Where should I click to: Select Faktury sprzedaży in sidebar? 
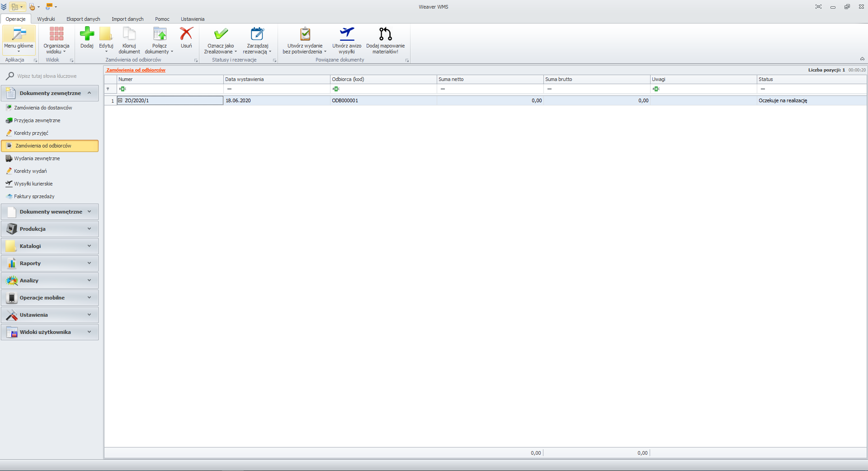click(x=34, y=196)
